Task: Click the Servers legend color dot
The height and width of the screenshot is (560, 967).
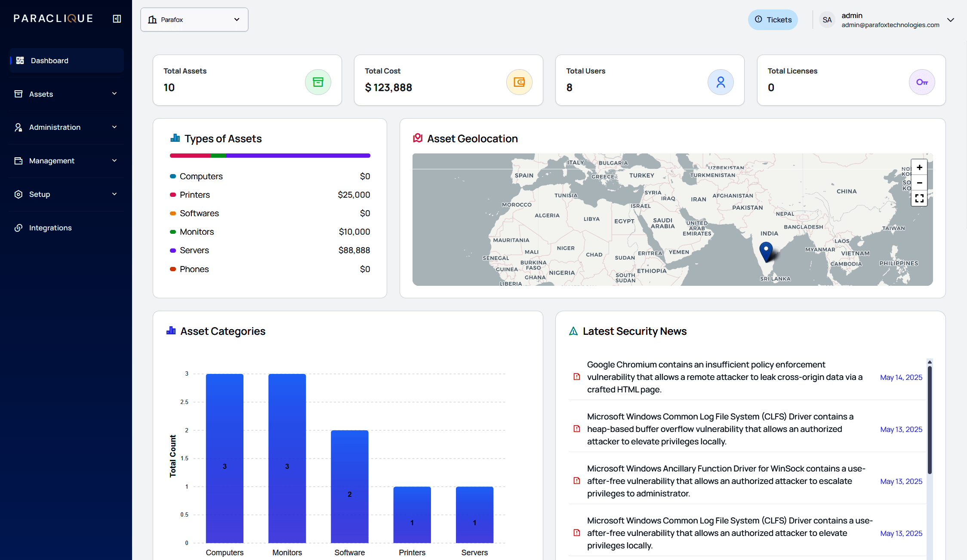Action: click(173, 251)
